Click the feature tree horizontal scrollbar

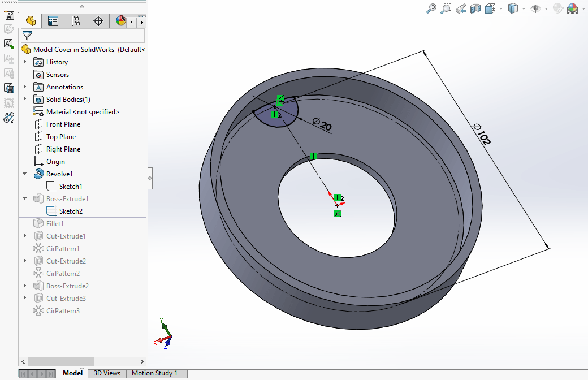[x=61, y=361]
